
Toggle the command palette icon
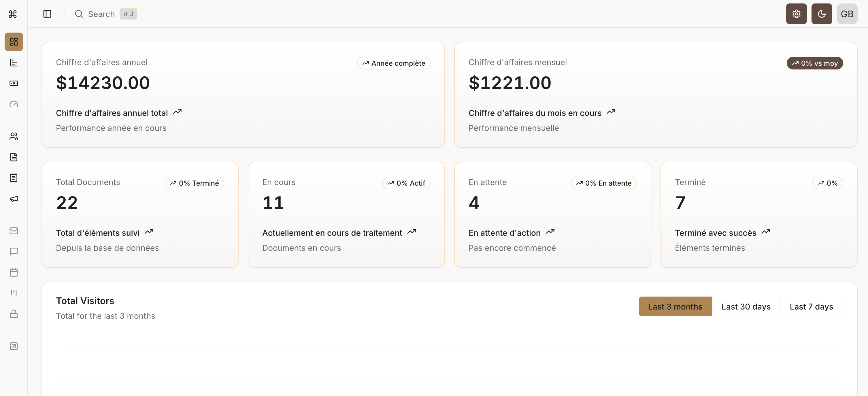(12, 14)
